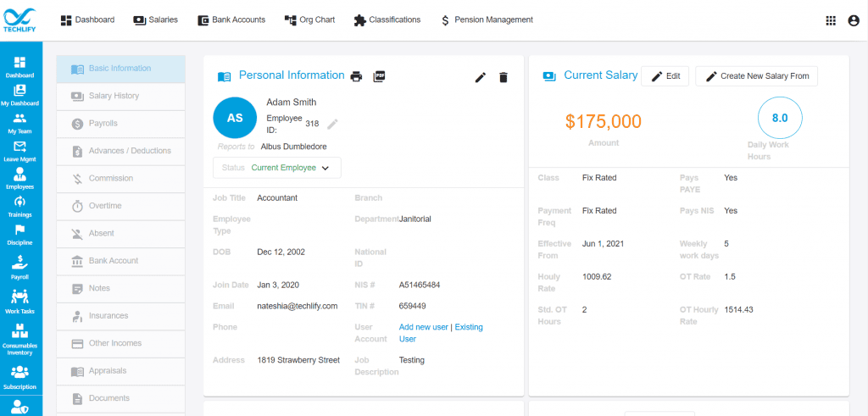
Task: Open Payroll in sidebar
Action: click(x=20, y=267)
